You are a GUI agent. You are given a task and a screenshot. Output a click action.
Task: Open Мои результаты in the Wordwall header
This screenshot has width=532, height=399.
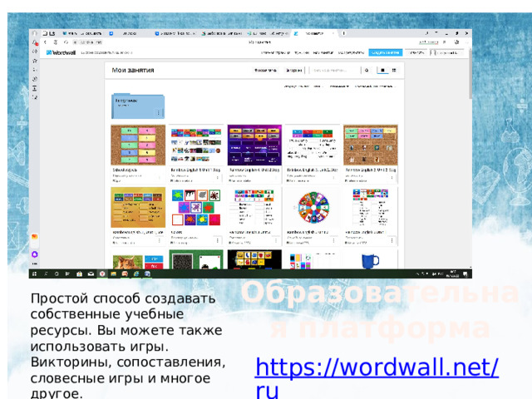pyautogui.click(x=351, y=52)
